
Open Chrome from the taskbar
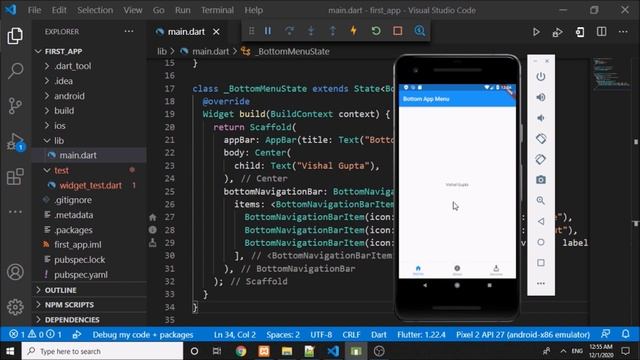click(241, 351)
